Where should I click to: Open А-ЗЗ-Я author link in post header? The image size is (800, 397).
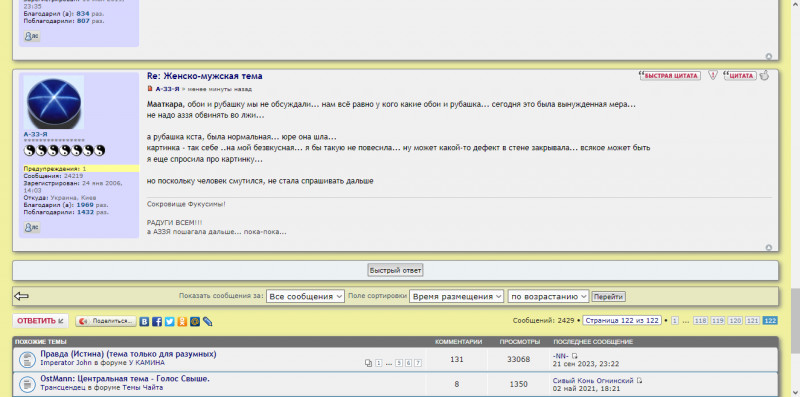[x=167, y=89]
